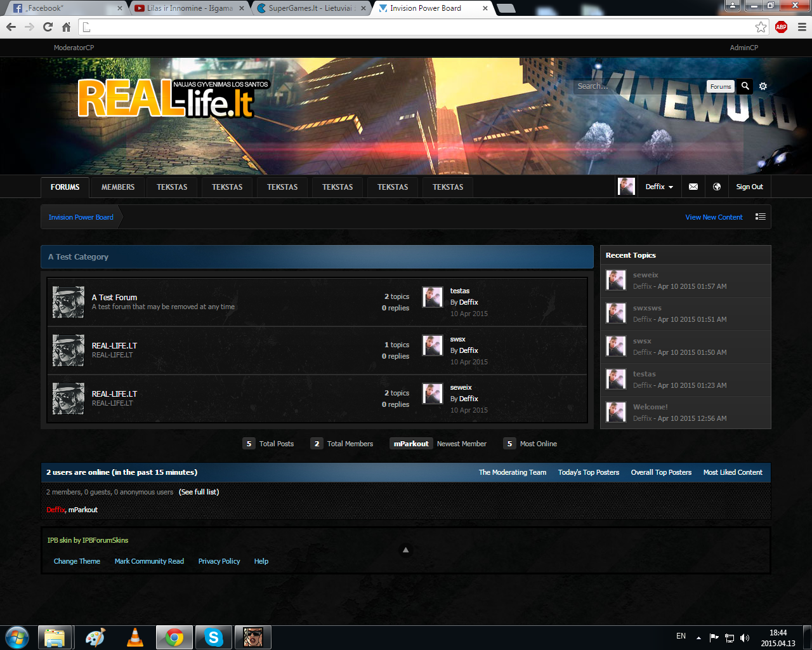Open the footer Help link
Image resolution: width=812 pixels, height=650 pixels.
[261, 561]
